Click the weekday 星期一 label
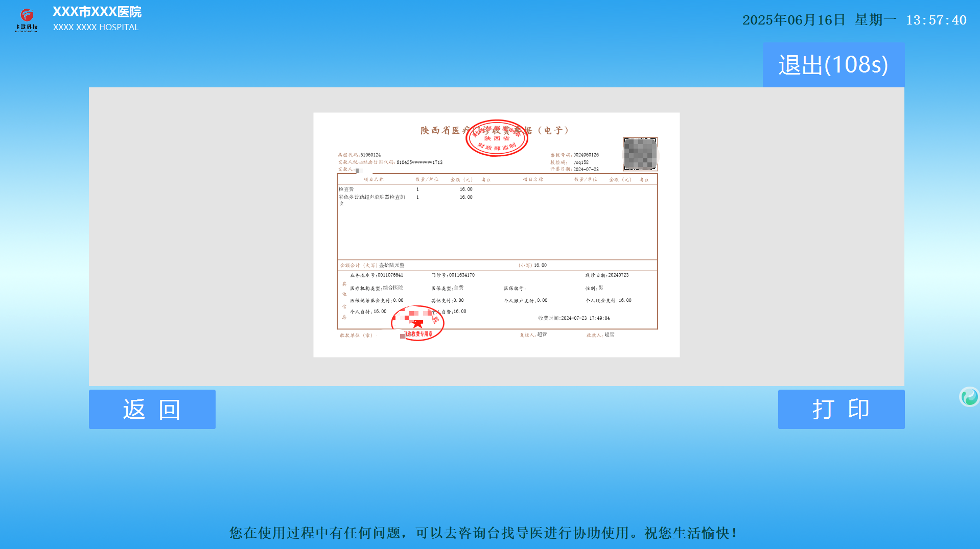Image resolution: width=980 pixels, height=549 pixels. point(876,20)
